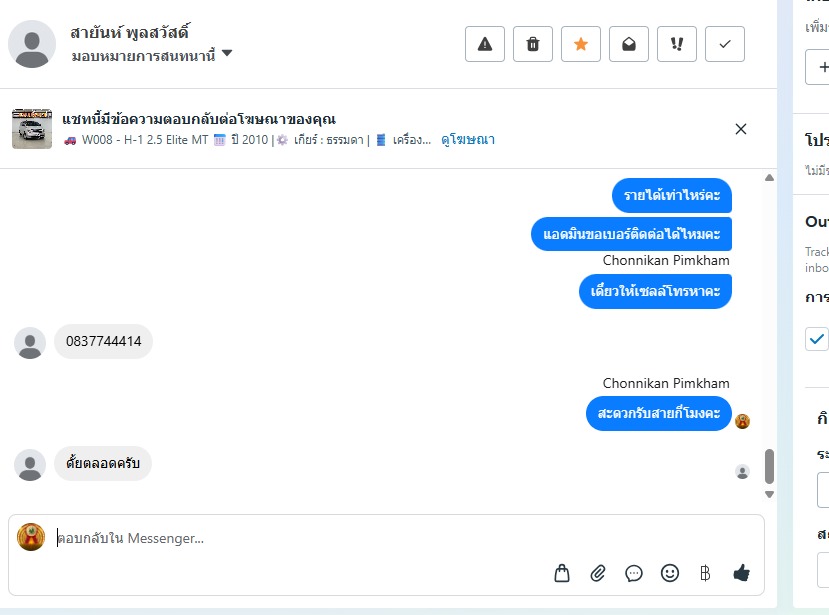Toggle the checked checkbox in right panel
Screen dimensions: 829x615
(x=817, y=339)
